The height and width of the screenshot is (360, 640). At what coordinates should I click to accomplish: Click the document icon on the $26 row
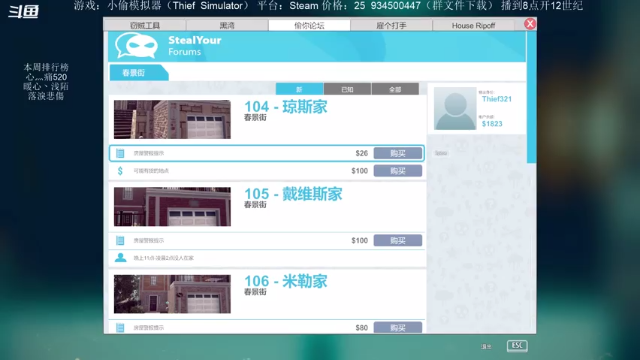tap(120, 153)
